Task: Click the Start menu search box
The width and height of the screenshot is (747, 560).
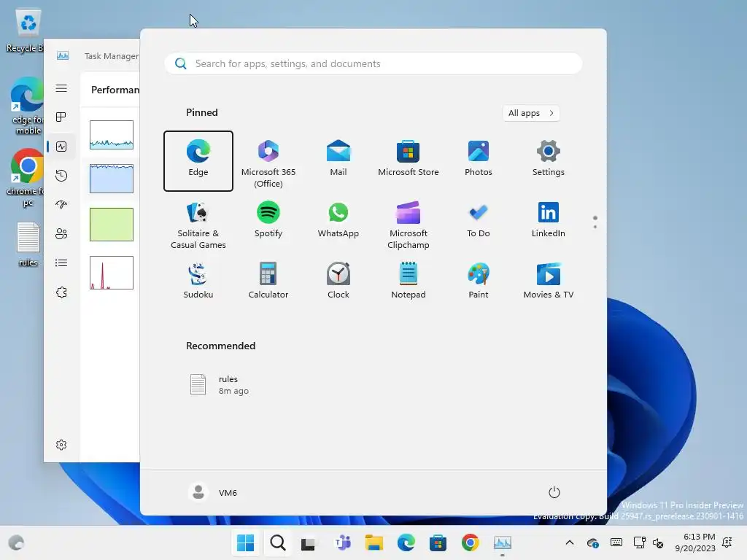Action: (x=373, y=64)
